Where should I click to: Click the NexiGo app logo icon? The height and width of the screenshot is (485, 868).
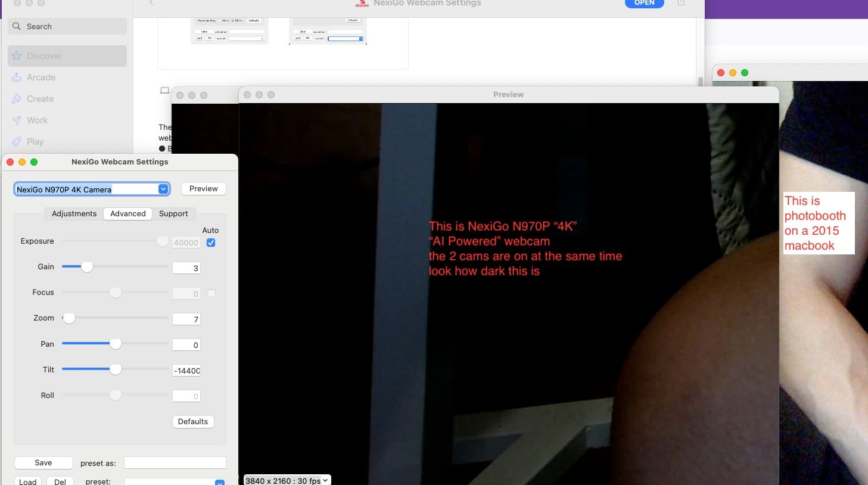click(x=362, y=3)
